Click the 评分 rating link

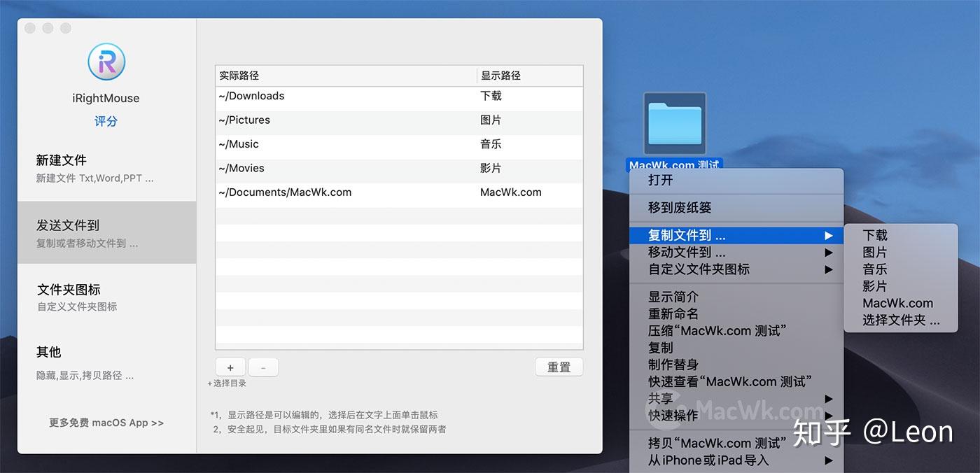tap(106, 120)
